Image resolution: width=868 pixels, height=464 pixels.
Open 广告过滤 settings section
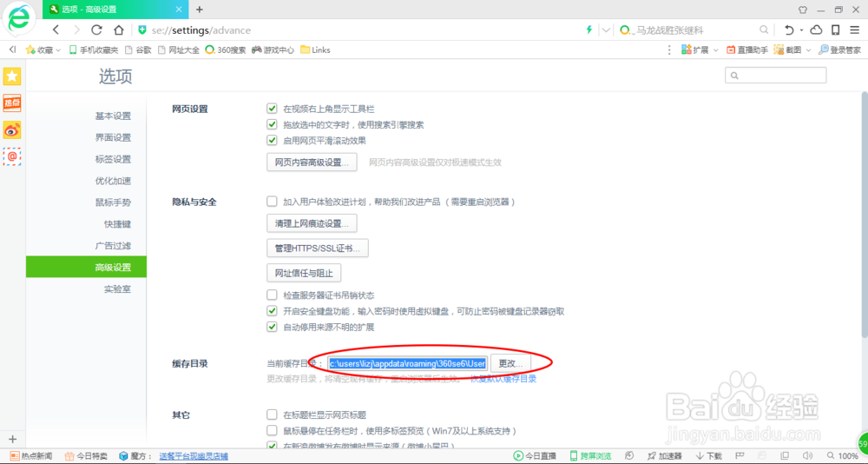point(113,246)
